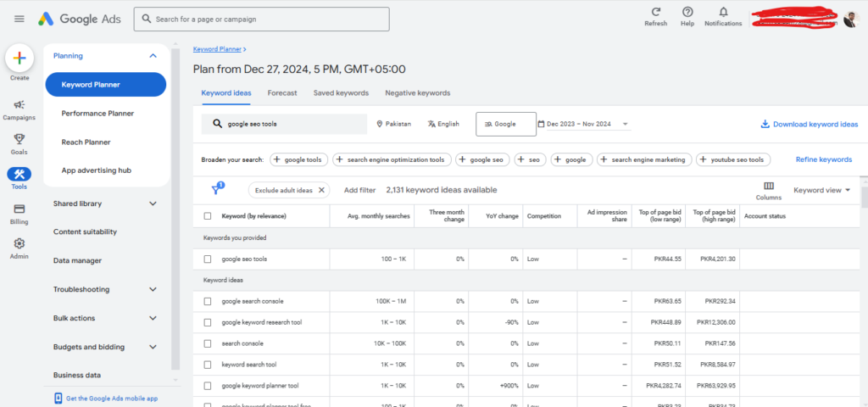Click the 'google seo tools' keyword field
Viewport: 868px width, 407px height.
[284, 124]
